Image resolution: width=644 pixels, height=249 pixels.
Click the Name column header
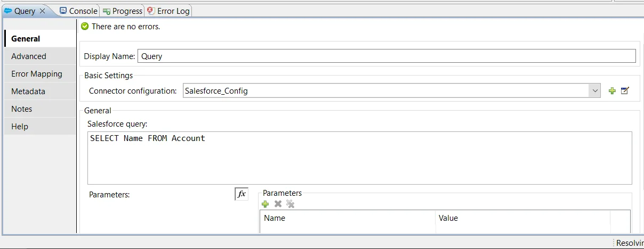(348, 218)
